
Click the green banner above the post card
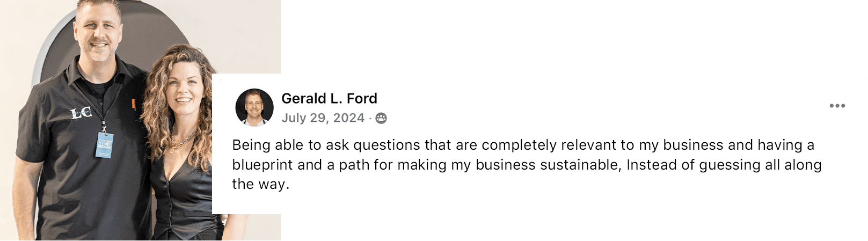click(x=573, y=36)
